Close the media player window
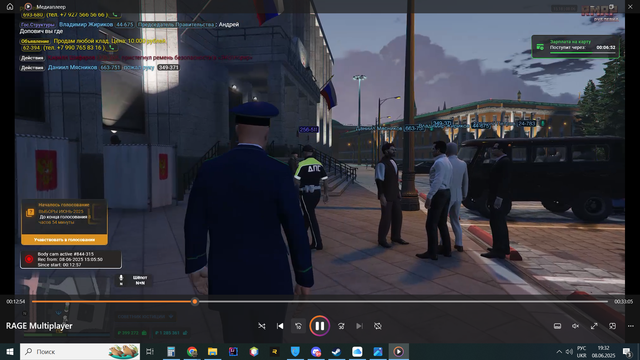This screenshot has height=360, width=640. 630,7
